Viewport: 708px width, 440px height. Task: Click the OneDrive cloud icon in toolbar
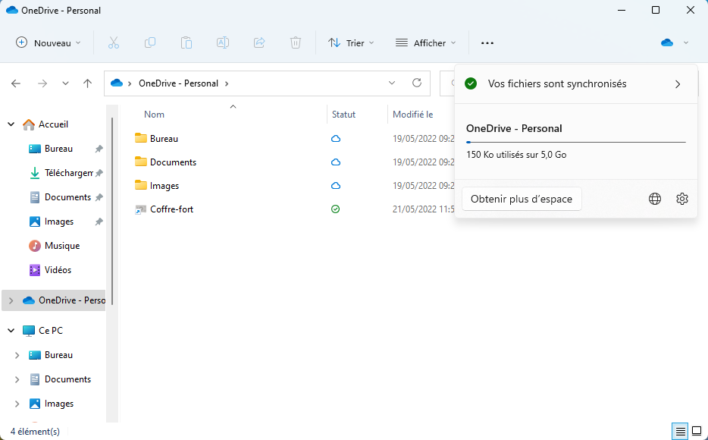(x=667, y=43)
